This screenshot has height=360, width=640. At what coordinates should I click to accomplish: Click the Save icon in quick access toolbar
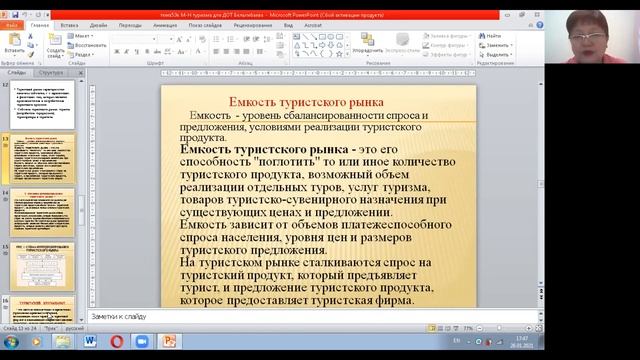pos(15,15)
